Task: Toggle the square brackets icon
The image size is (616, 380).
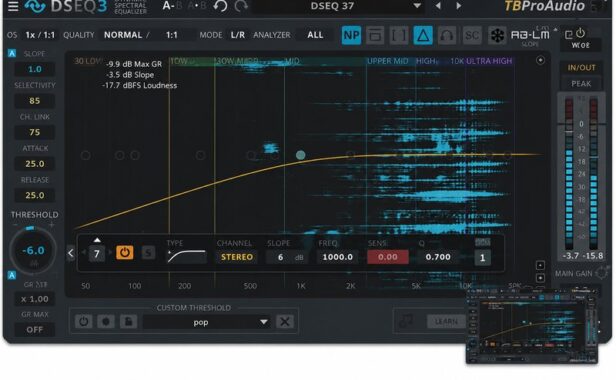Action: [399, 35]
